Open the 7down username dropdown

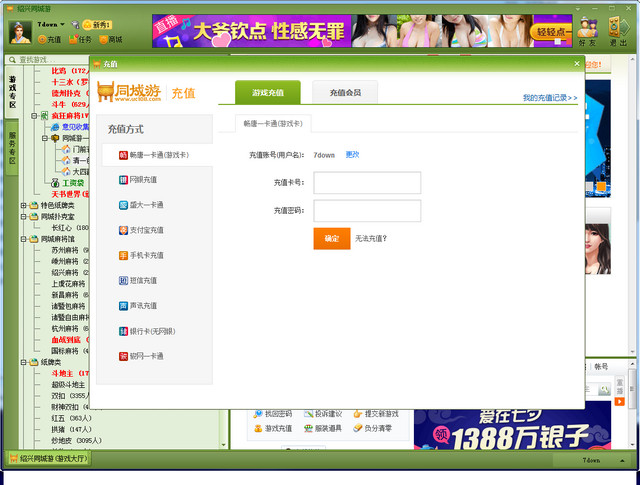click(x=62, y=24)
